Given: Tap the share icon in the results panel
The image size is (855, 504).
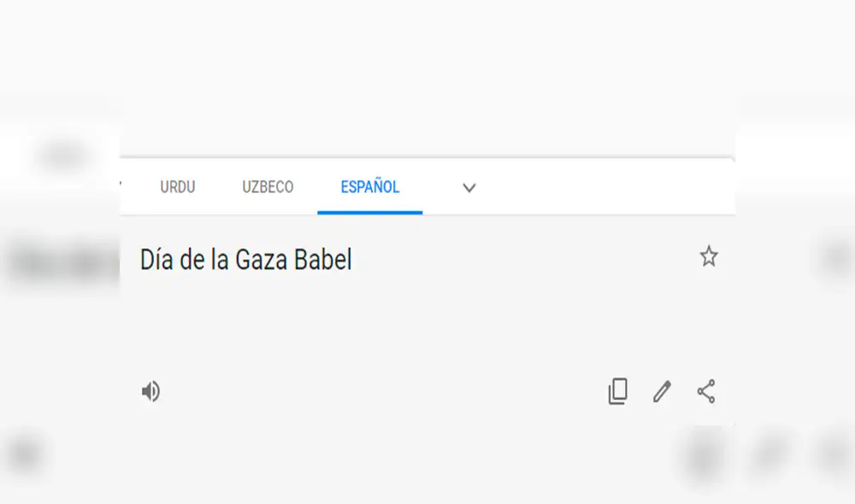Looking at the screenshot, I should (706, 392).
